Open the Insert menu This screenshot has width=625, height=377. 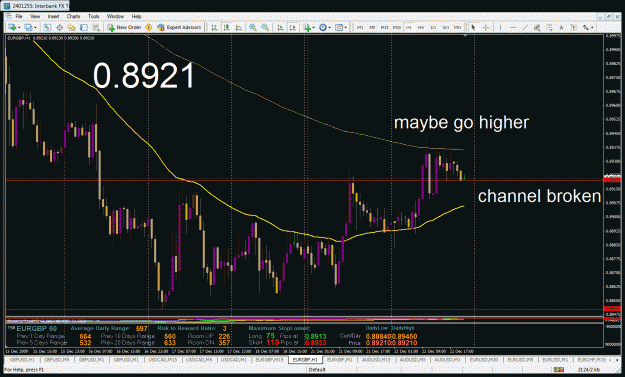[53, 16]
